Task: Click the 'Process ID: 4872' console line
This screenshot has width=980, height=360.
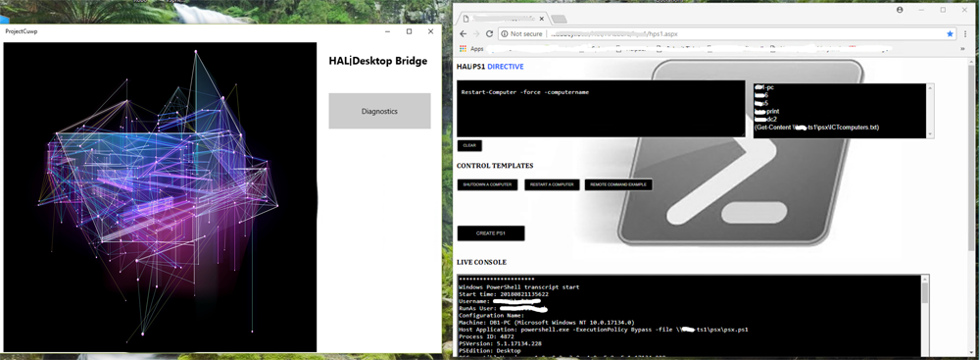Action: click(486, 335)
